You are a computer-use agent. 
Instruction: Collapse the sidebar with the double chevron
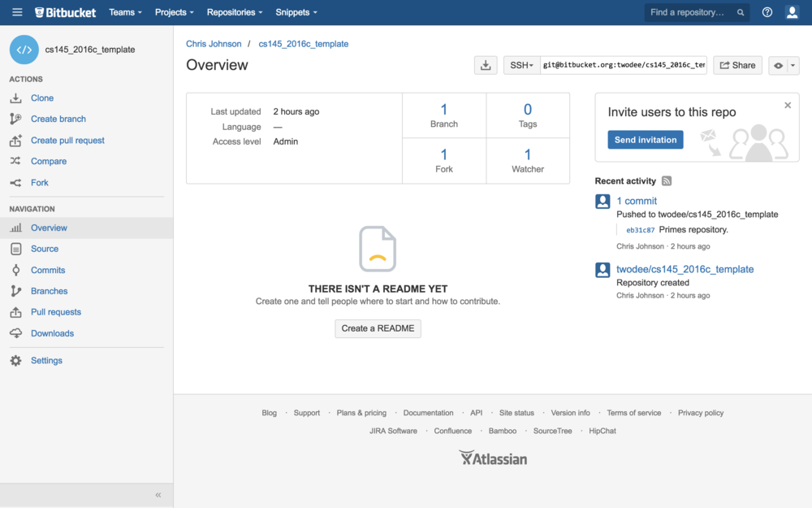click(x=158, y=495)
